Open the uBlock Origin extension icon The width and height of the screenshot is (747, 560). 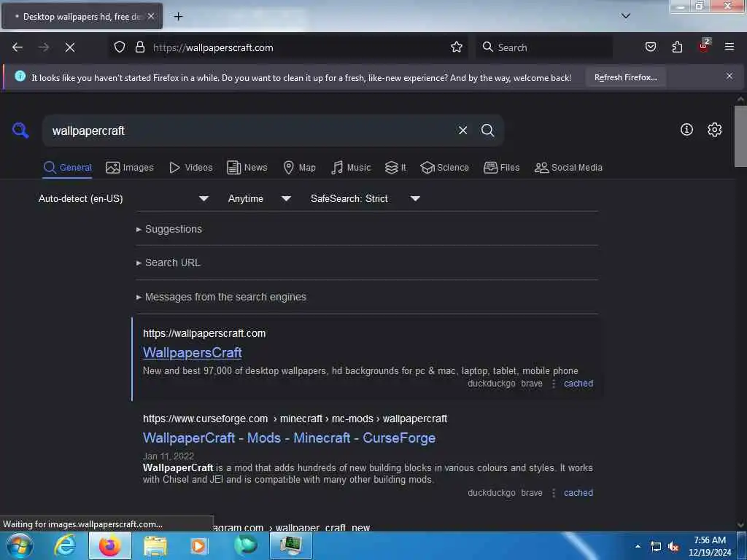tap(704, 46)
